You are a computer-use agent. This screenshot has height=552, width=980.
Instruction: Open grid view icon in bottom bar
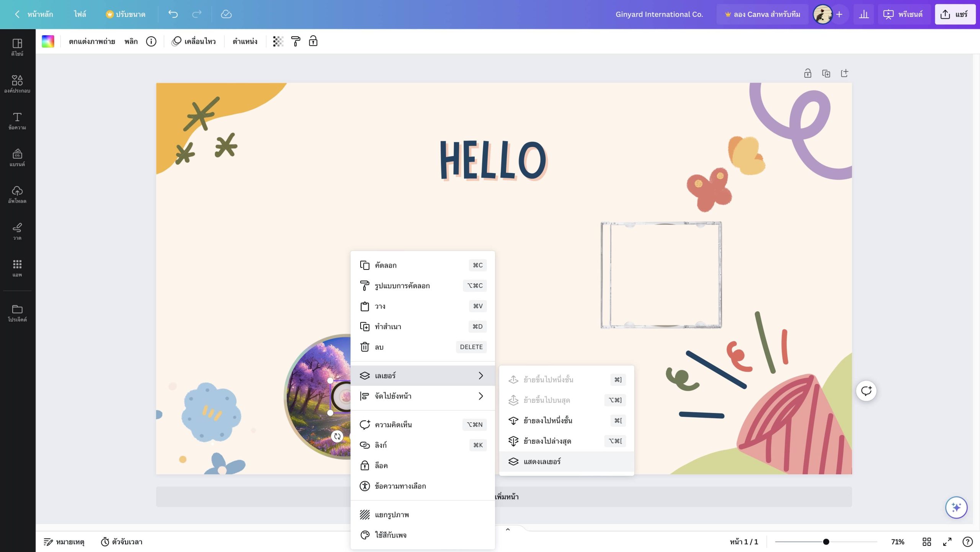(926, 542)
